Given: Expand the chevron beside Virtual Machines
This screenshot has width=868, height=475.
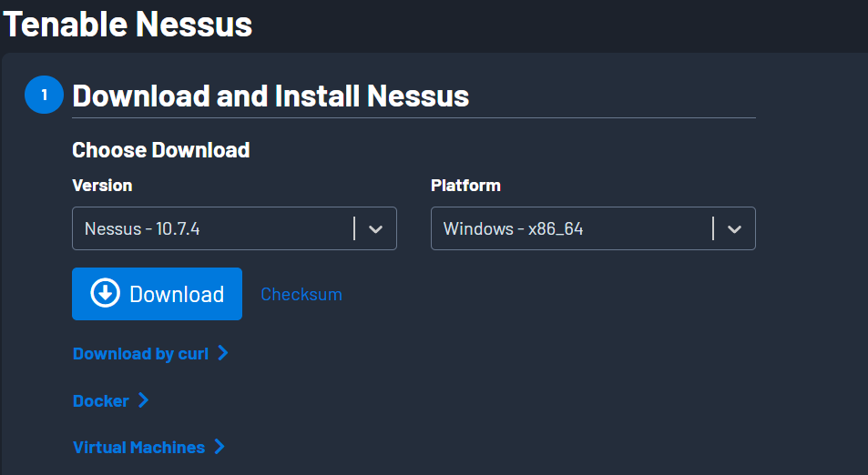Looking at the screenshot, I should click(219, 447).
